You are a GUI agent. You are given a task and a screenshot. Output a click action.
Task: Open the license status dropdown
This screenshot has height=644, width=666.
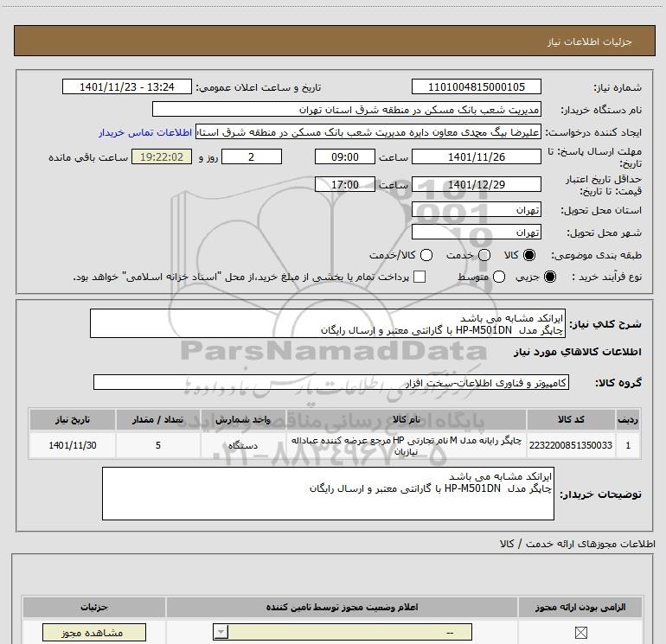[343, 633]
